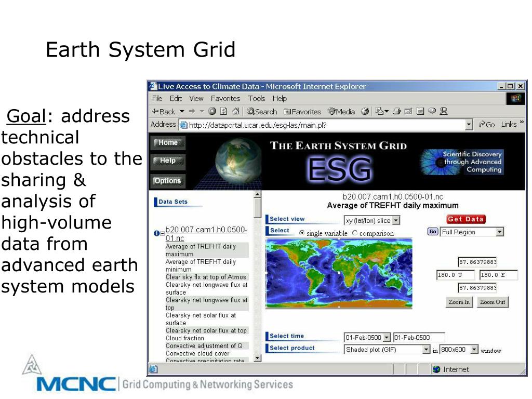The width and height of the screenshot is (532, 399).
Task: Click the Edit page toolbar icon
Action: [408, 111]
